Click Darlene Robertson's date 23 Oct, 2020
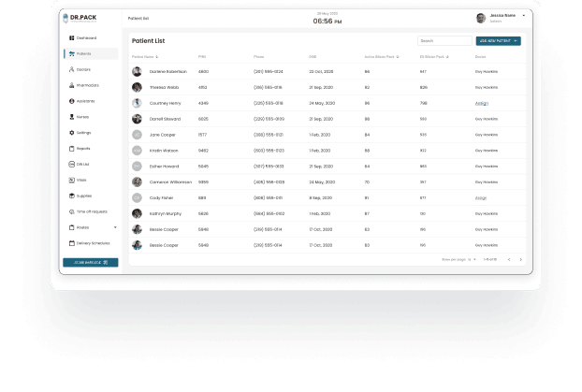Screen dimensions: 582x392 click(321, 72)
